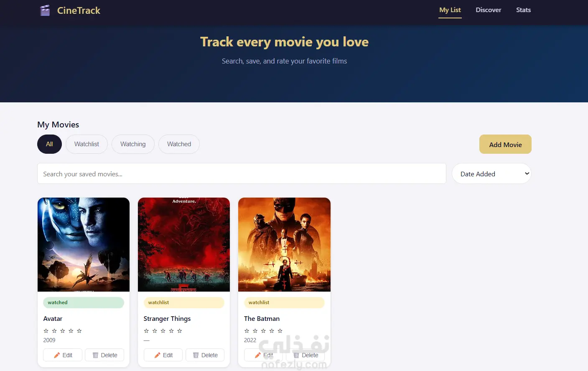Delete The Batman entry
The image size is (588, 371).
(305, 355)
